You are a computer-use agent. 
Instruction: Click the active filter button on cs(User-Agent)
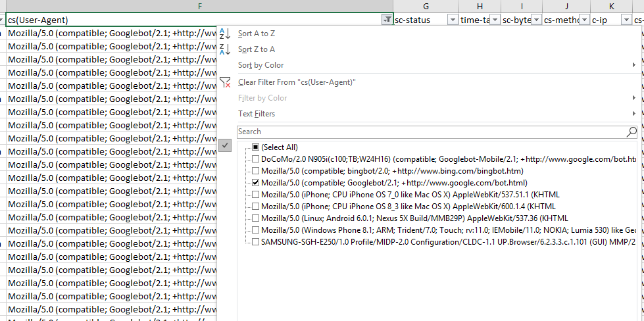point(387,20)
